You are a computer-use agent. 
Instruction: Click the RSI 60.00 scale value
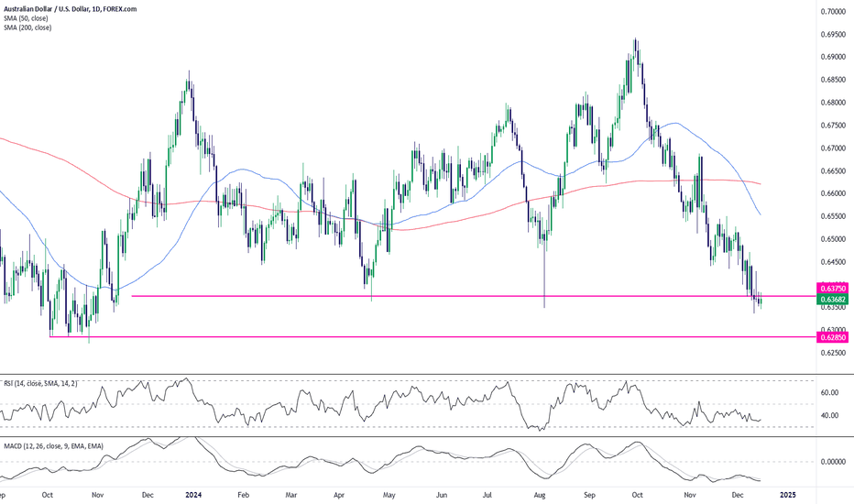pos(829,392)
